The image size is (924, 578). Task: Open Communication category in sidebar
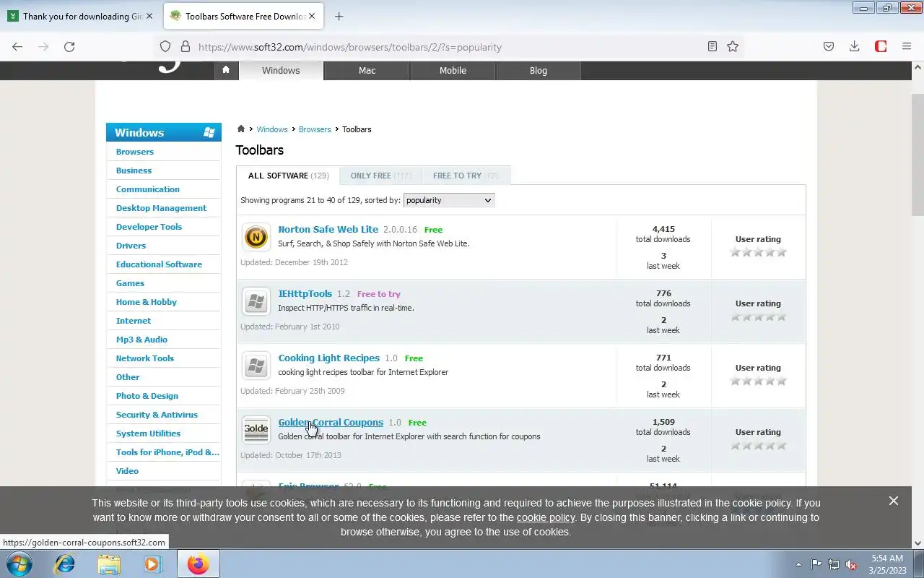click(148, 189)
